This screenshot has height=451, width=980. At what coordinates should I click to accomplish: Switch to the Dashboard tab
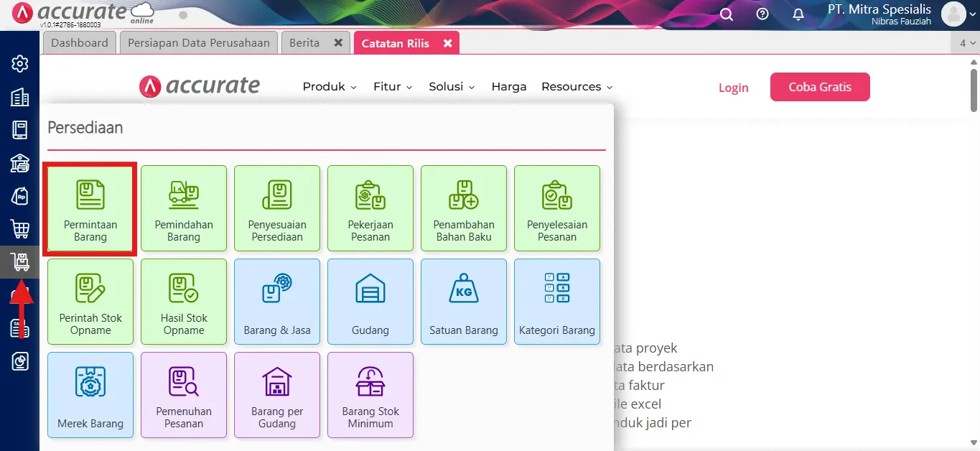click(x=79, y=42)
